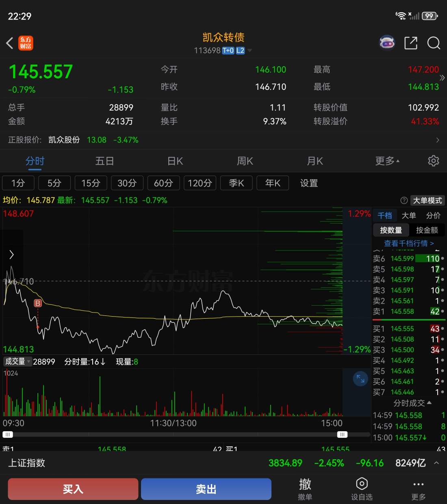
Task: Select the 5分 period button
Action: coord(54,183)
